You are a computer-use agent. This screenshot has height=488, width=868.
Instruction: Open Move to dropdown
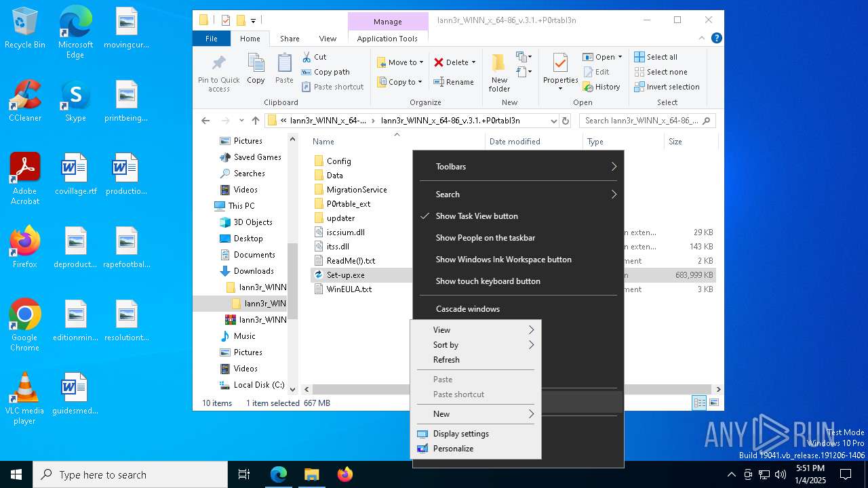coord(400,62)
